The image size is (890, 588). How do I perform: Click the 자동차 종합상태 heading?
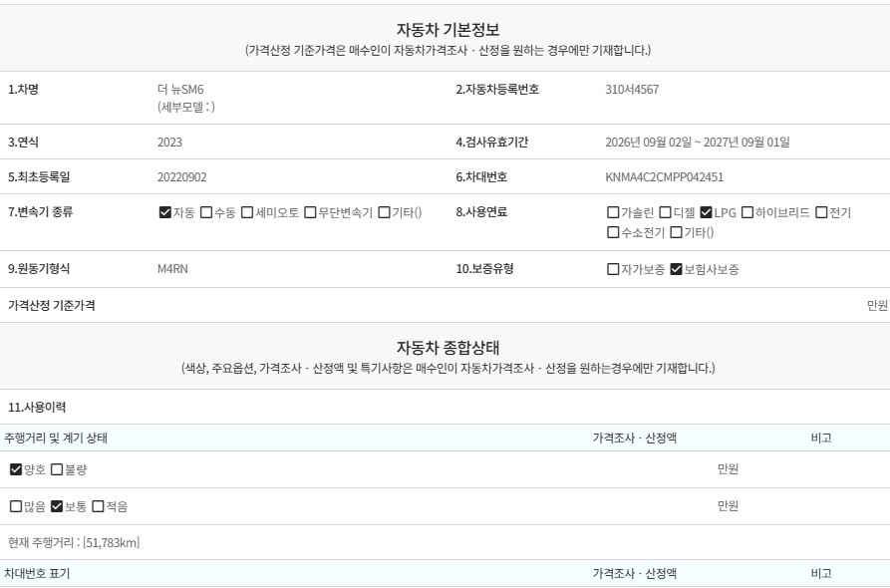click(447, 348)
